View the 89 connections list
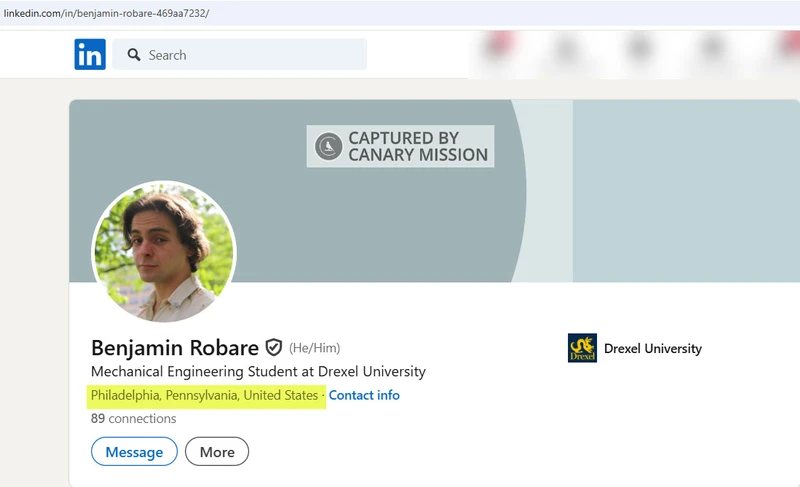800x487 pixels. [x=133, y=419]
